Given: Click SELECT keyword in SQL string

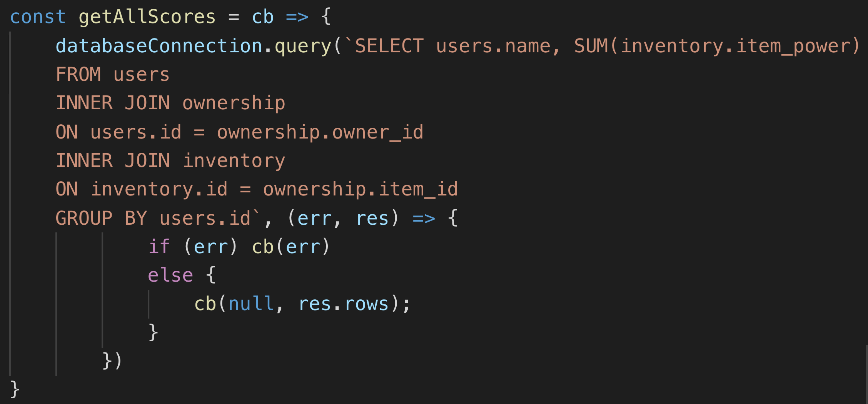Looking at the screenshot, I should 389,46.
